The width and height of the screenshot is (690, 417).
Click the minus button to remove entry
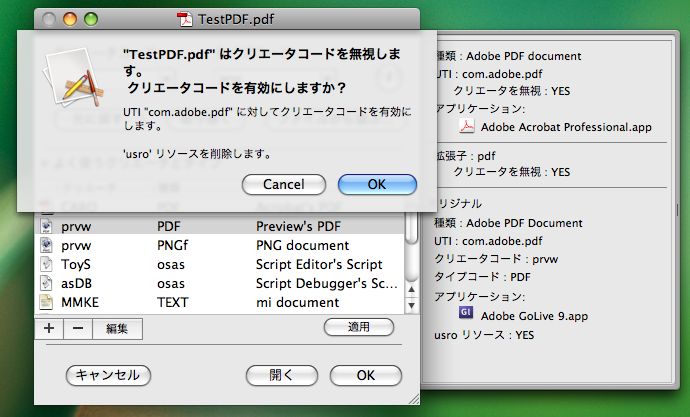pos(79,328)
